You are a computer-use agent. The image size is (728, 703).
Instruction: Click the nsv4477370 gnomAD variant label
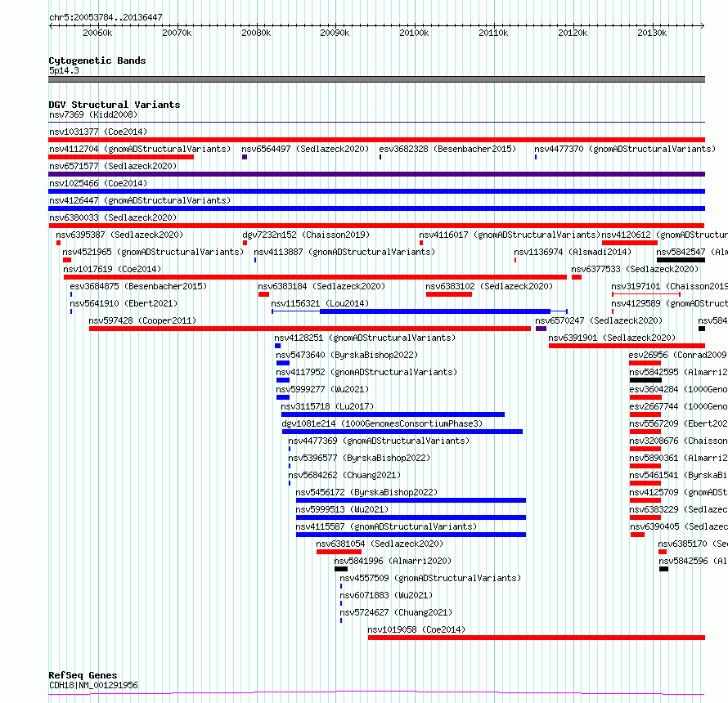(x=625, y=149)
